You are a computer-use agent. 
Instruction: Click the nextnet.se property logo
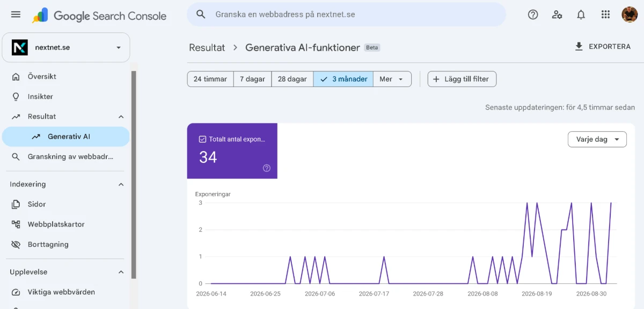pyautogui.click(x=20, y=47)
